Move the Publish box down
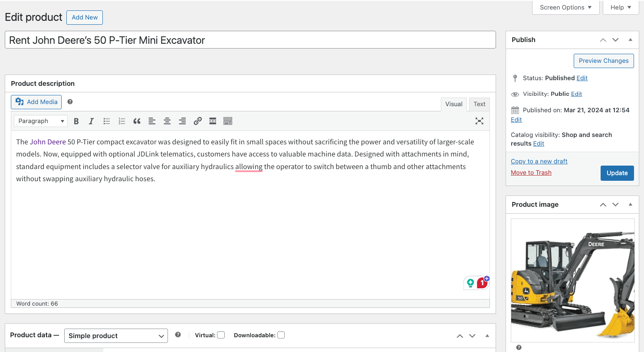644x352 pixels. click(615, 40)
